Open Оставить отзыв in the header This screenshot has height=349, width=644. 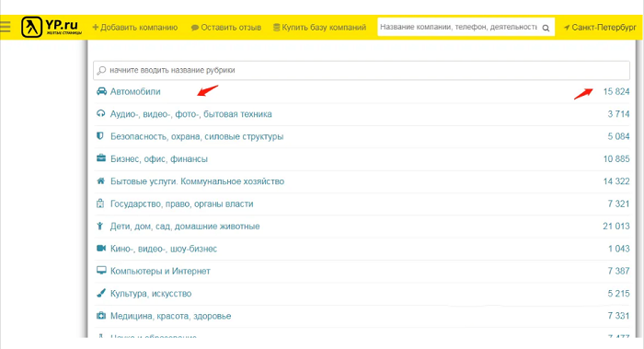226,28
